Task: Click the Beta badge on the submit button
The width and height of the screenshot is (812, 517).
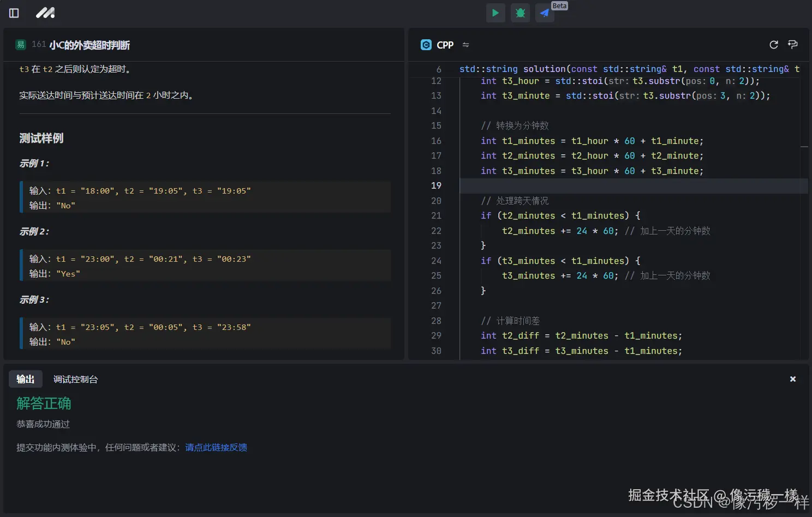Action: 559,6
